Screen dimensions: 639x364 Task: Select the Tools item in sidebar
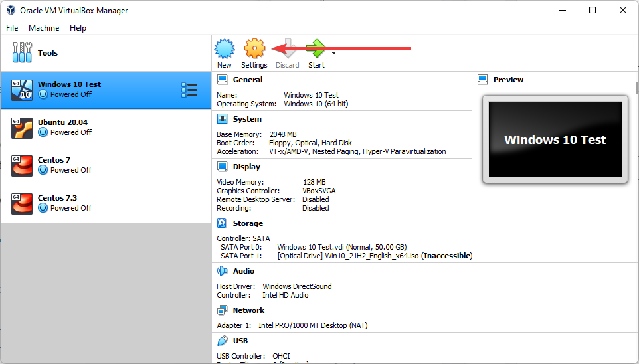pyautogui.click(x=106, y=53)
